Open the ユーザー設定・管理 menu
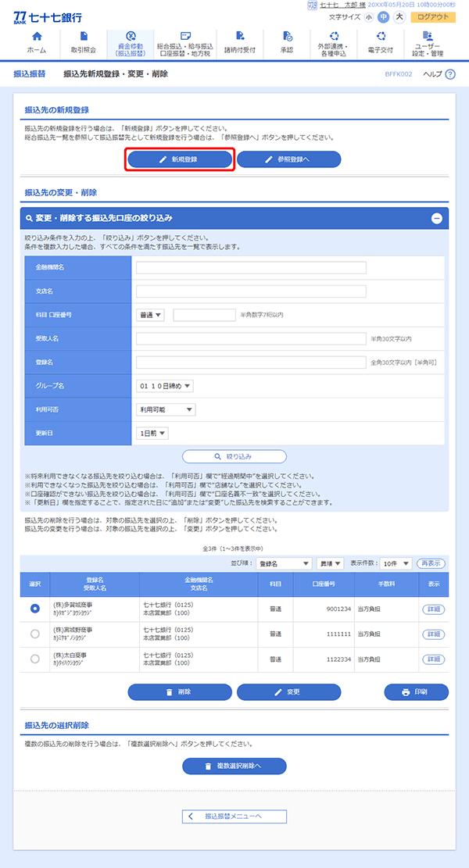The height and width of the screenshot is (868, 469). (x=427, y=45)
